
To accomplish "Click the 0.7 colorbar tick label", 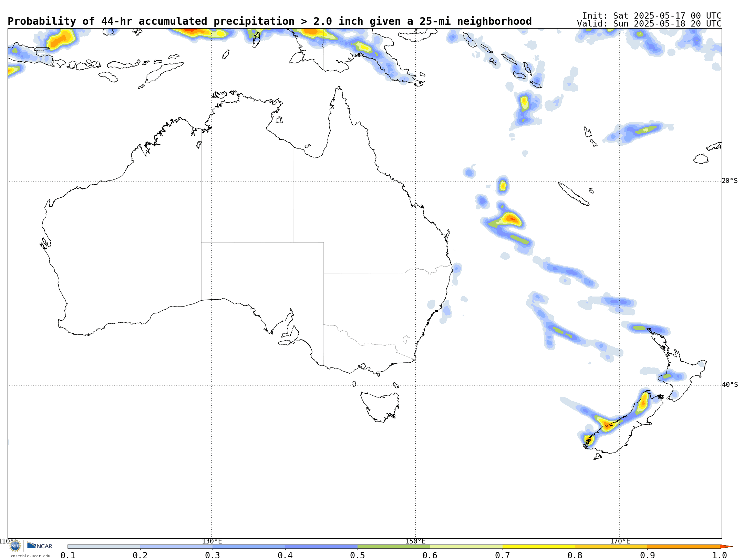I will click(503, 555).
